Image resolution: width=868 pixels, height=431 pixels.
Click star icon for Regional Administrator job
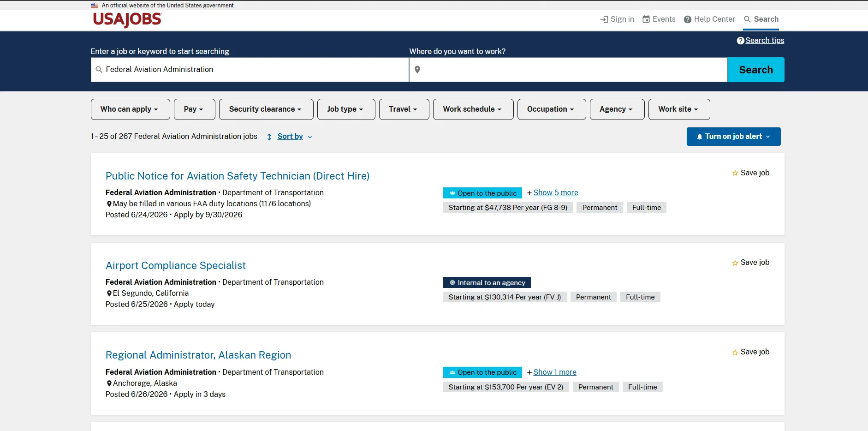pyautogui.click(x=735, y=353)
